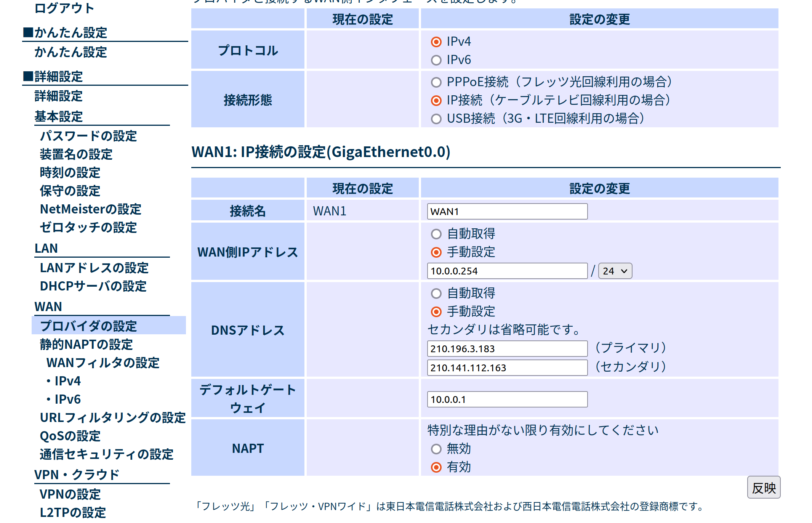The width and height of the screenshot is (812, 523).
Task: Click the WAN IP address 10.0.0.254 field
Action: (x=507, y=271)
